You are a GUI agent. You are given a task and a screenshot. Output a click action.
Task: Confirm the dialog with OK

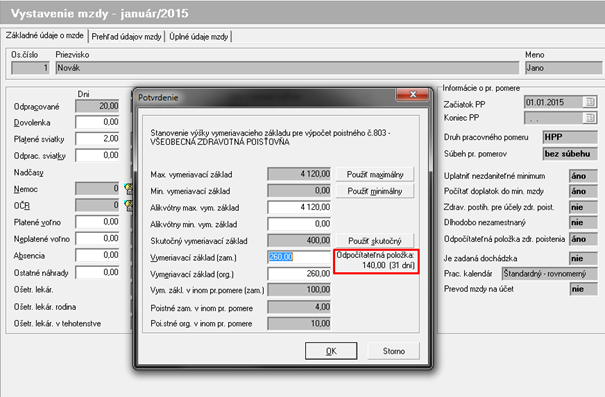[331, 351]
